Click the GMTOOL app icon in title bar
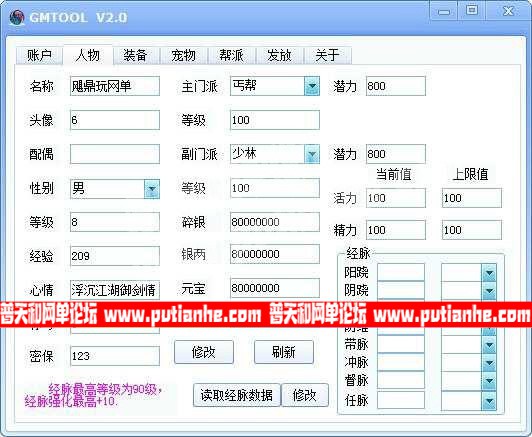This screenshot has height=437, width=532. (17, 17)
